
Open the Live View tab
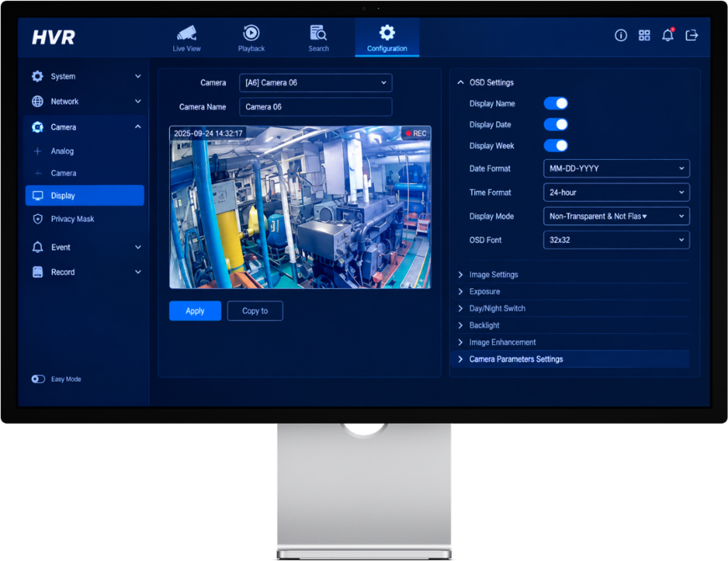coord(187,38)
